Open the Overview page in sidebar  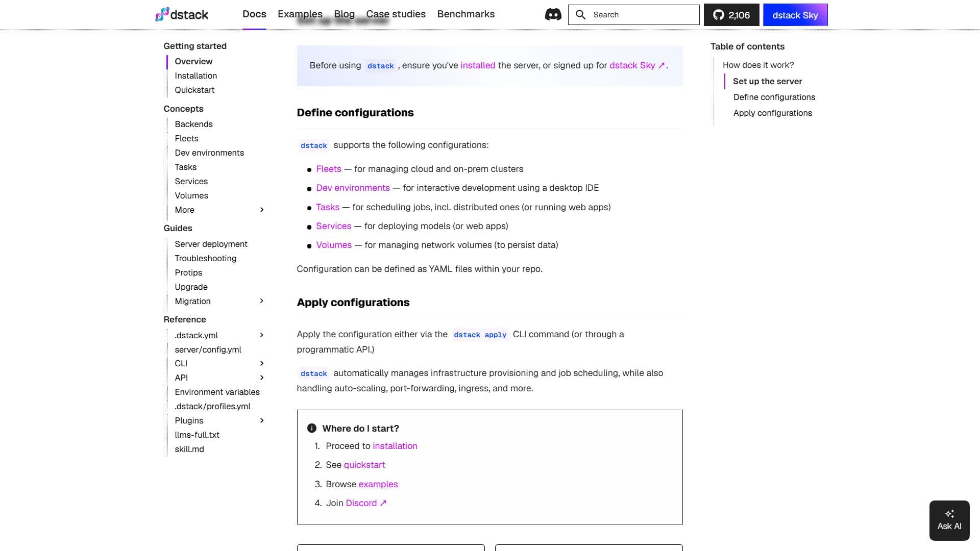click(x=193, y=61)
